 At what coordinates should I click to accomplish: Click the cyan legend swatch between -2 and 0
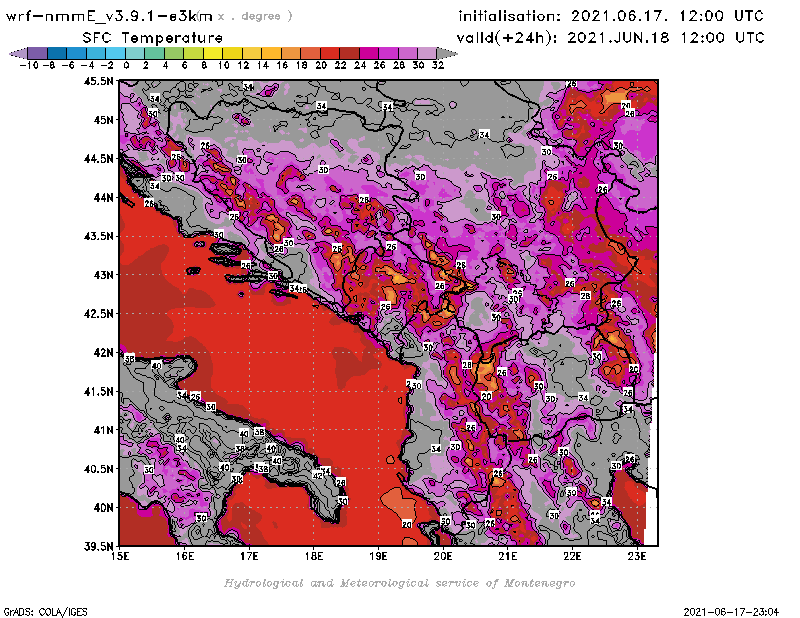click(x=116, y=53)
